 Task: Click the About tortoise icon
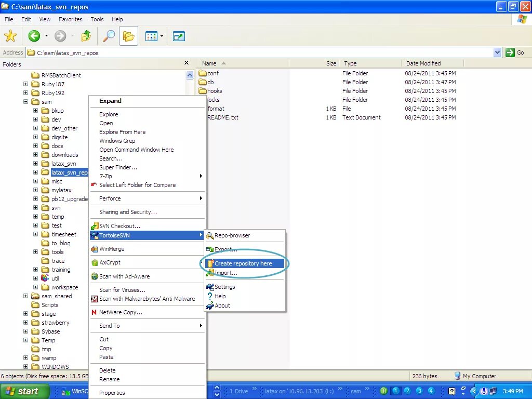tap(210, 305)
